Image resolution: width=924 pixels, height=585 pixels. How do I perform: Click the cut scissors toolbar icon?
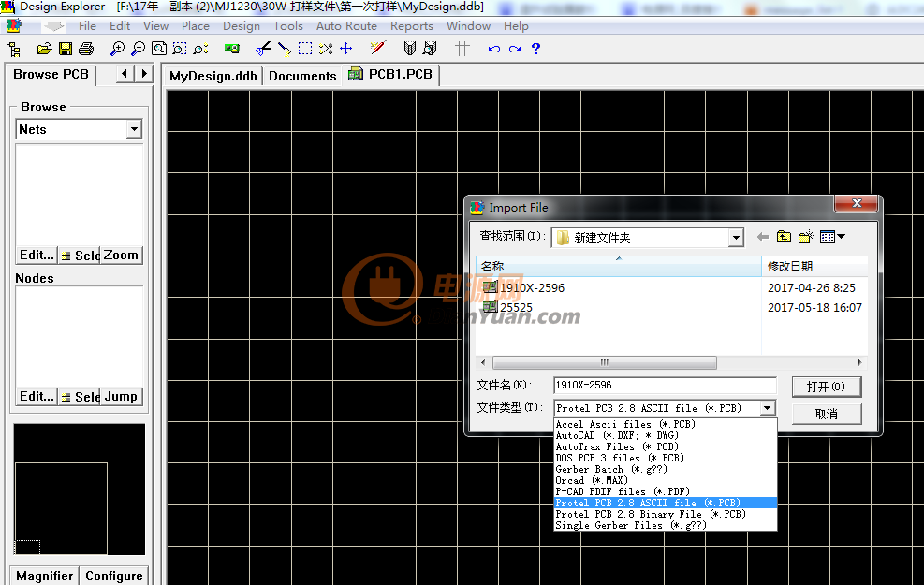(263, 49)
